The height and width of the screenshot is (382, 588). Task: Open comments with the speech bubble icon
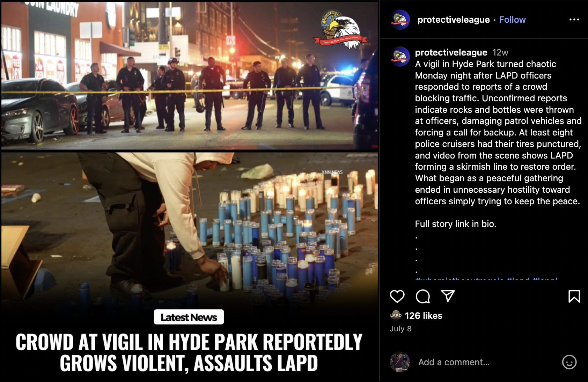point(422,296)
